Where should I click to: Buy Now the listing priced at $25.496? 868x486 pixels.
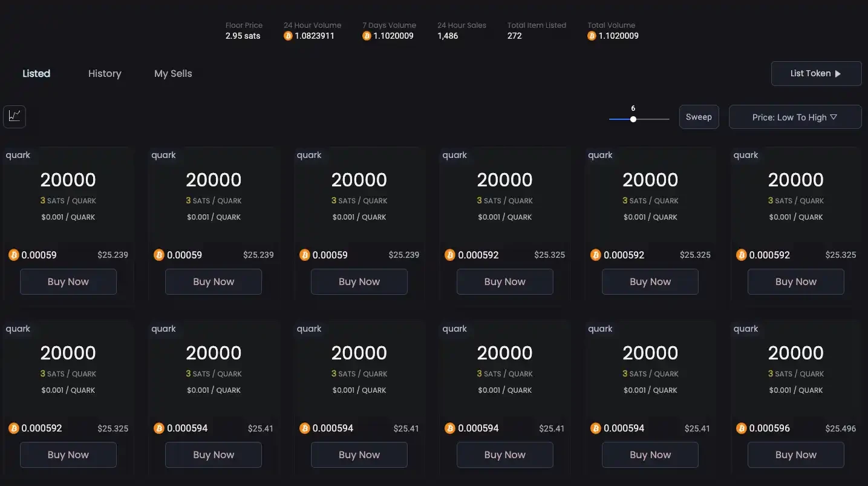click(795, 455)
